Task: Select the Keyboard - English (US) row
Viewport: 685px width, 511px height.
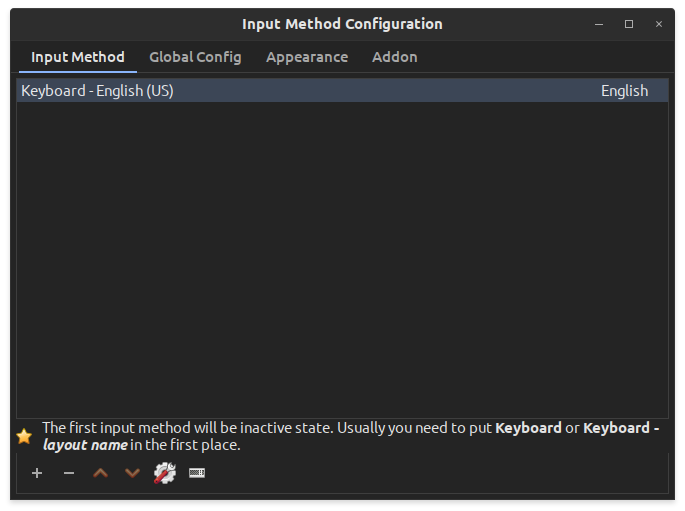Action: 342,91
